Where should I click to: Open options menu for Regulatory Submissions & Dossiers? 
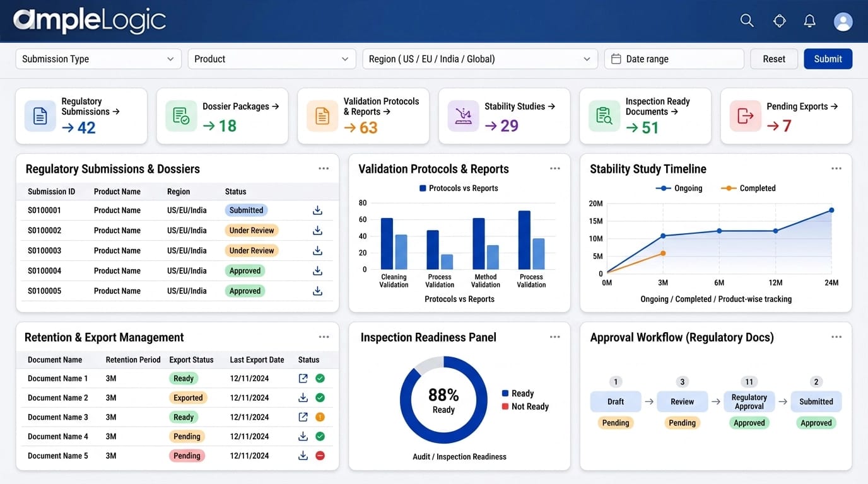coord(324,168)
